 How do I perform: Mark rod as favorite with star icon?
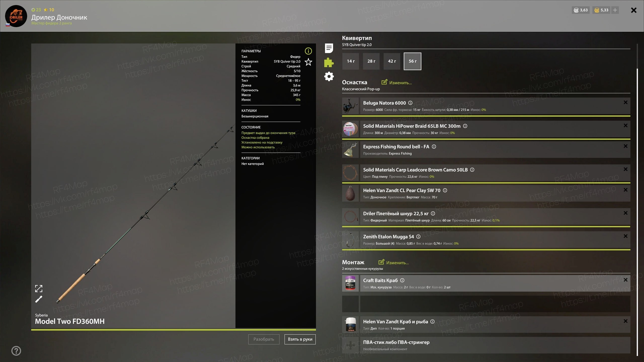pyautogui.click(x=308, y=62)
